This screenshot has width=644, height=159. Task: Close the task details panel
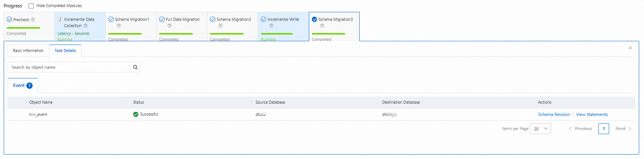[630, 48]
